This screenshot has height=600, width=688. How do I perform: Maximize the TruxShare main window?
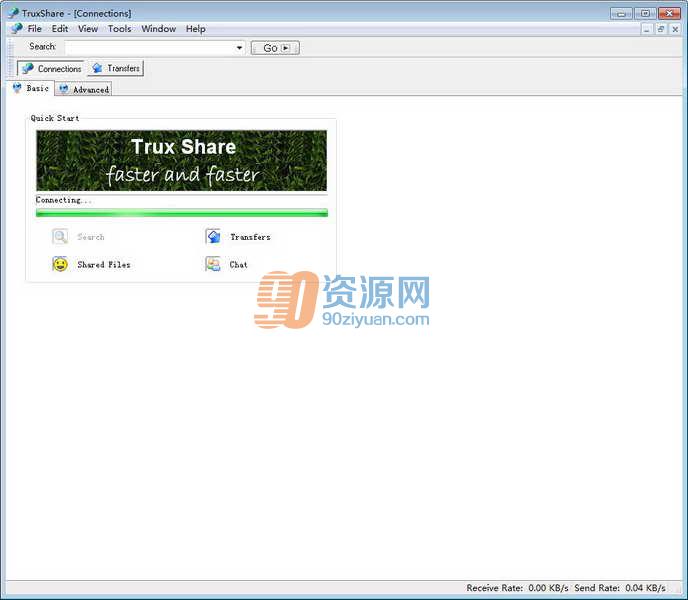coord(645,13)
